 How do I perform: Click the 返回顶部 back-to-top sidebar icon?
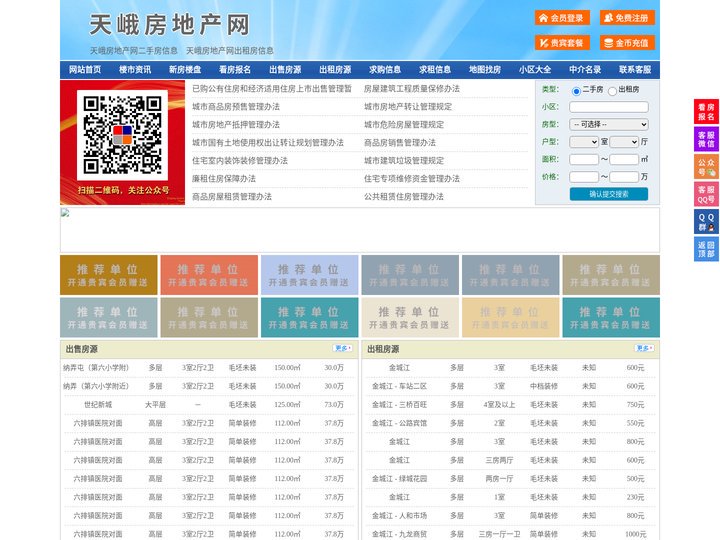[706, 249]
